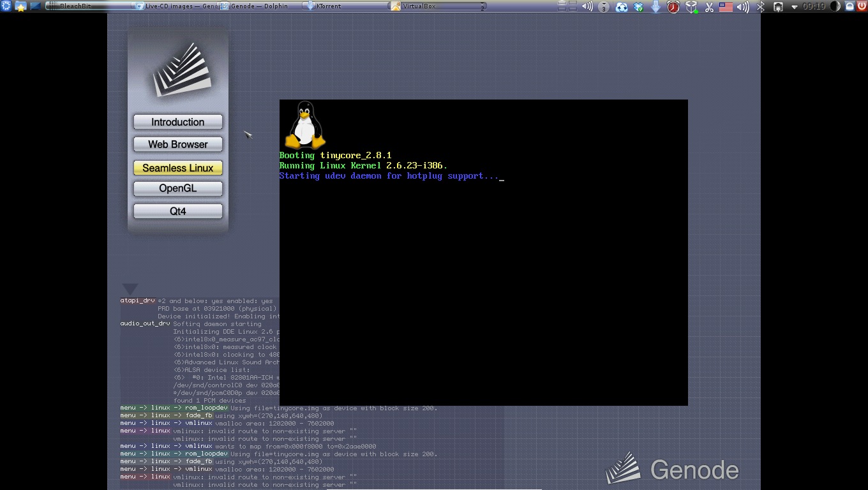This screenshot has height=490, width=868.
Task: Launch the Web Browser demo
Action: point(178,144)
